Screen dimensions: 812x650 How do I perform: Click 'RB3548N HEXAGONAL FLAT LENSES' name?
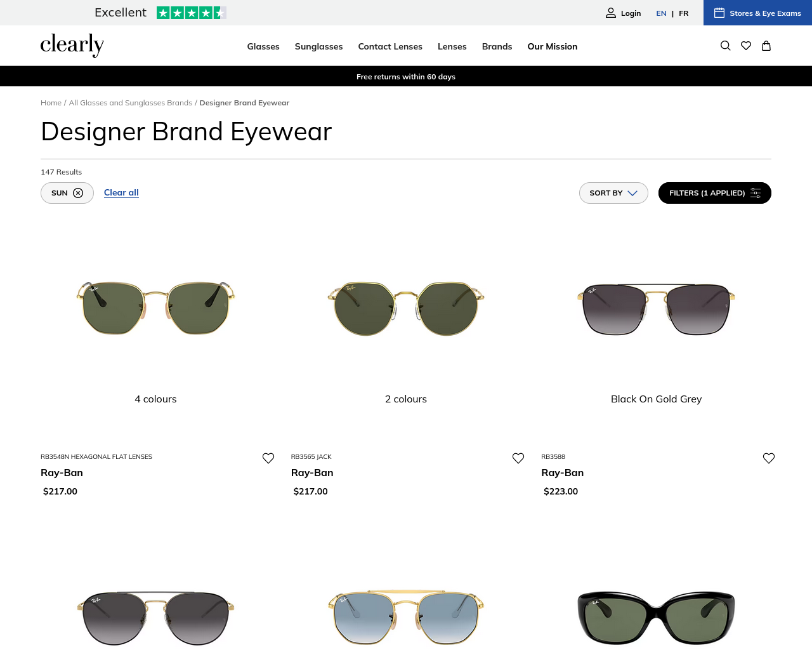pyautogui.click(x=96, y=457)
